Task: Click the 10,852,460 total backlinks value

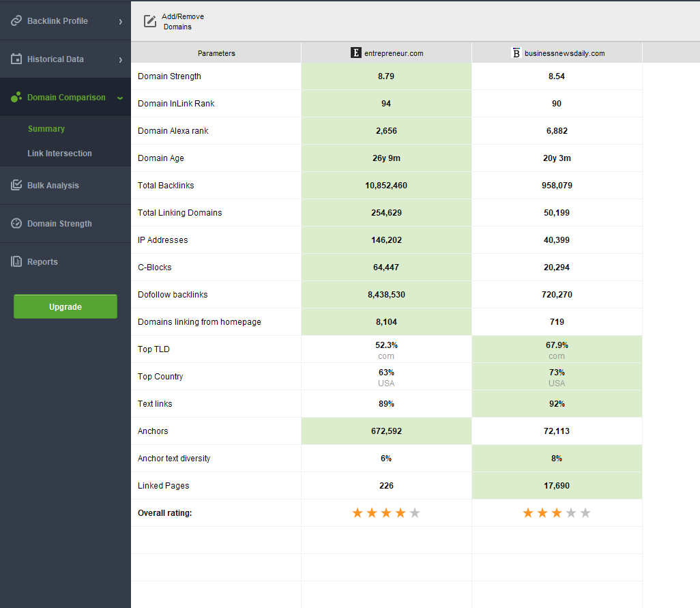Action: point(386,185)
